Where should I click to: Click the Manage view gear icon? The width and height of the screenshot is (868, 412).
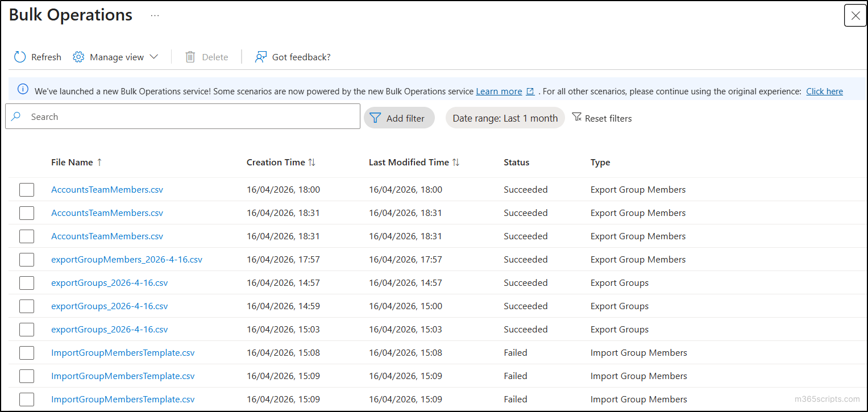[x=78, y=57]
